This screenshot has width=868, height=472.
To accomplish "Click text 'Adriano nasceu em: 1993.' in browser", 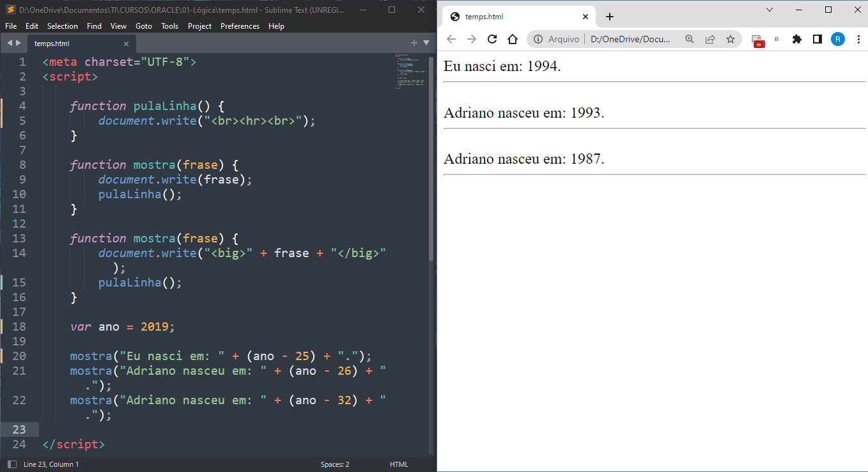I will 524,113.
